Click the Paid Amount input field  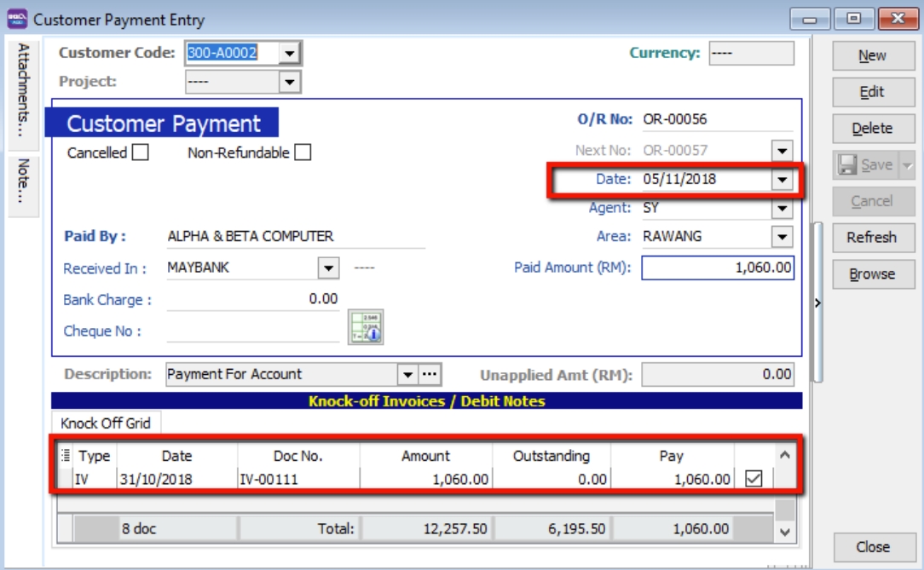point(717,268)
